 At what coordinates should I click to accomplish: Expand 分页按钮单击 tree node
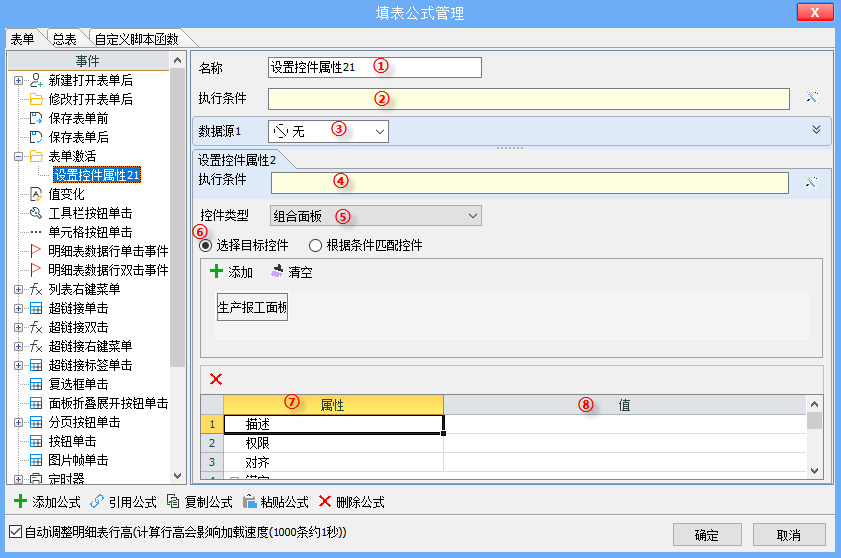(x=18, y=422)
